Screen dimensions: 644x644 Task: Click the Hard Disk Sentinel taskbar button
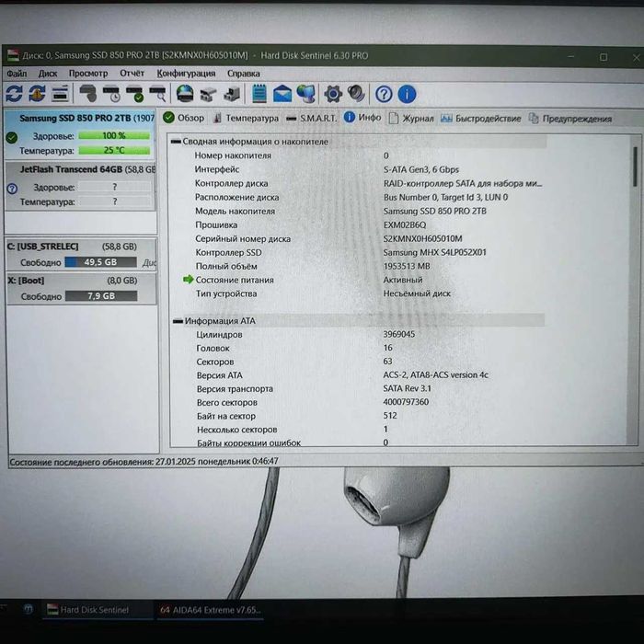[x=97, y=609]
